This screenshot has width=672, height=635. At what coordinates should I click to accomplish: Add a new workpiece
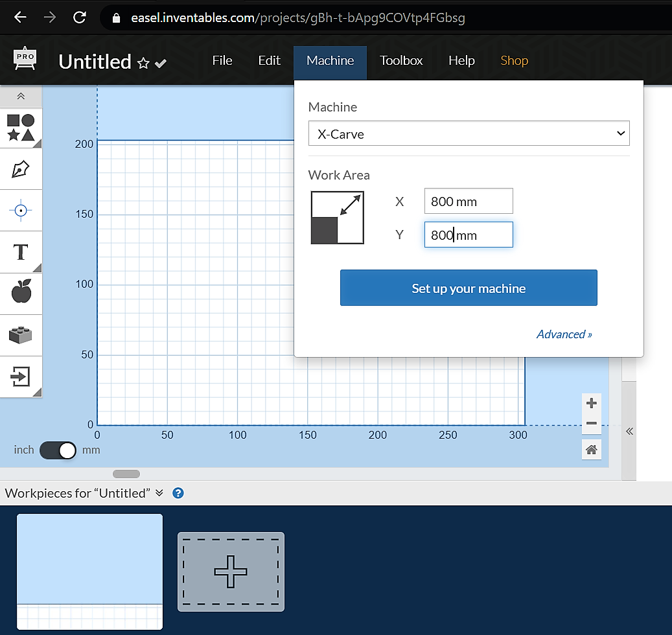tap(231, 571)
